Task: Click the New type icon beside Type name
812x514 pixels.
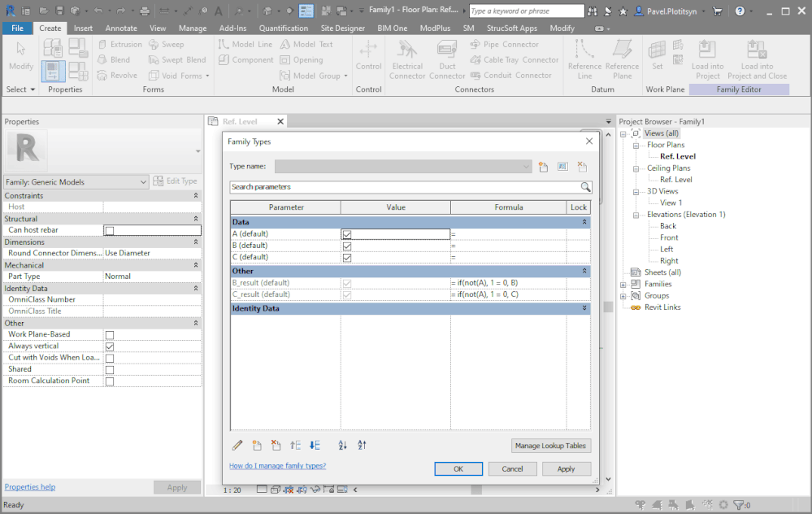Action: [x=543, y=167]
